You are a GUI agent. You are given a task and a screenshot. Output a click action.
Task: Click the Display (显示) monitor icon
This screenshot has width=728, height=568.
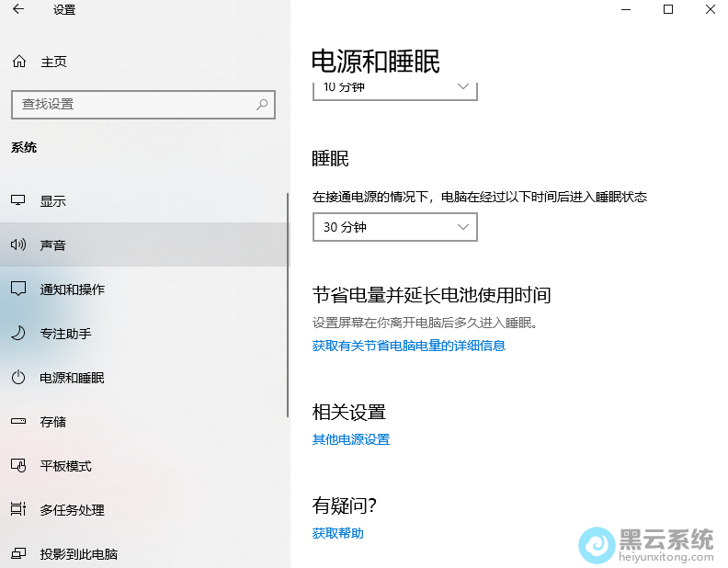pyautogui.click(x=18, y=201)
